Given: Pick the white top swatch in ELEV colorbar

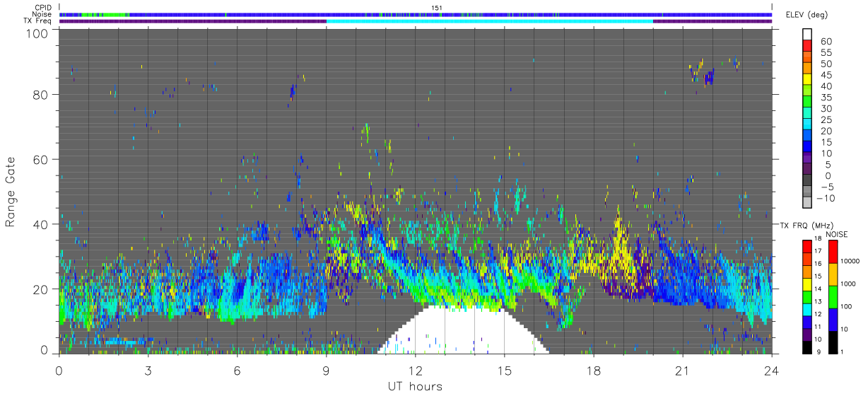Looking at the screenshot, I should pyautogui.click(x=807, y=35).
